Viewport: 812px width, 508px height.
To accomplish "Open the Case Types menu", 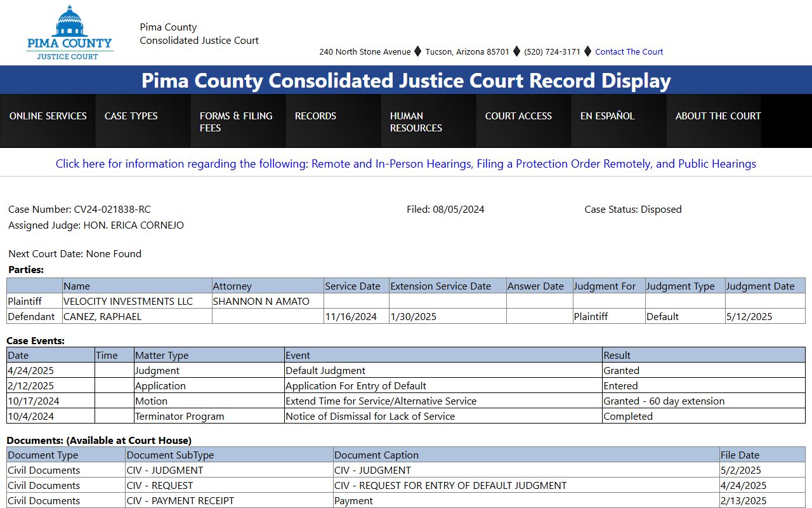I will pyautogui.click(x=143, y=121).
